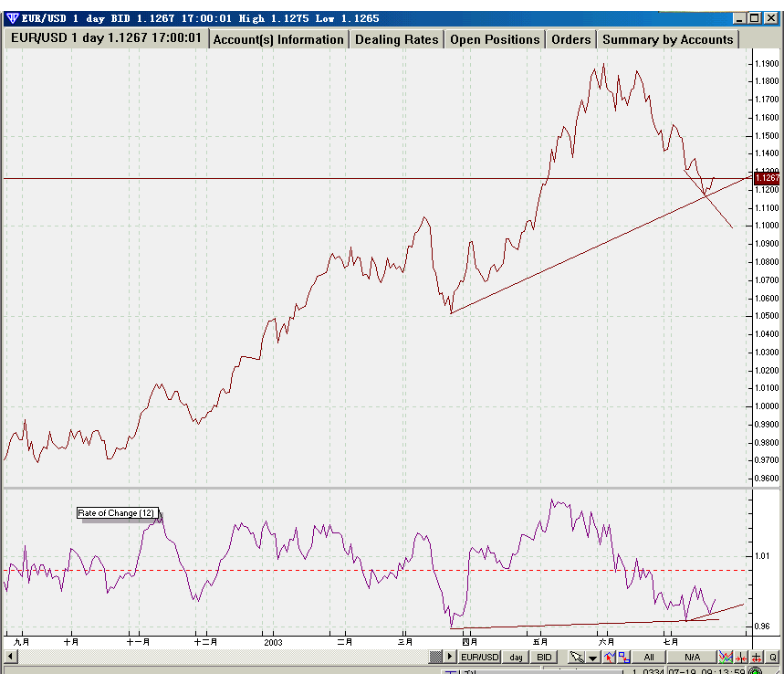
Task: Click the 07-19 09:13:59 timestamp in status bar
Action: (706, 671)
